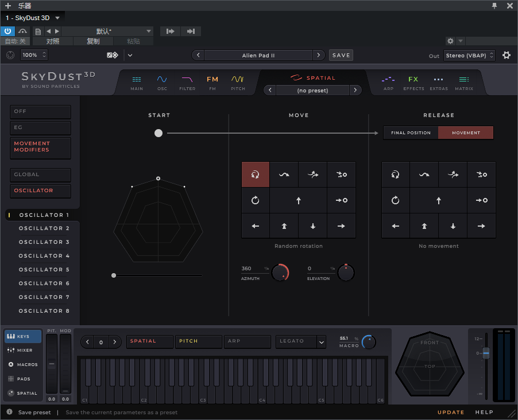Open host preset dropdown labeled 默认
This screenshot has width=518, height=420.
point(107,32)
